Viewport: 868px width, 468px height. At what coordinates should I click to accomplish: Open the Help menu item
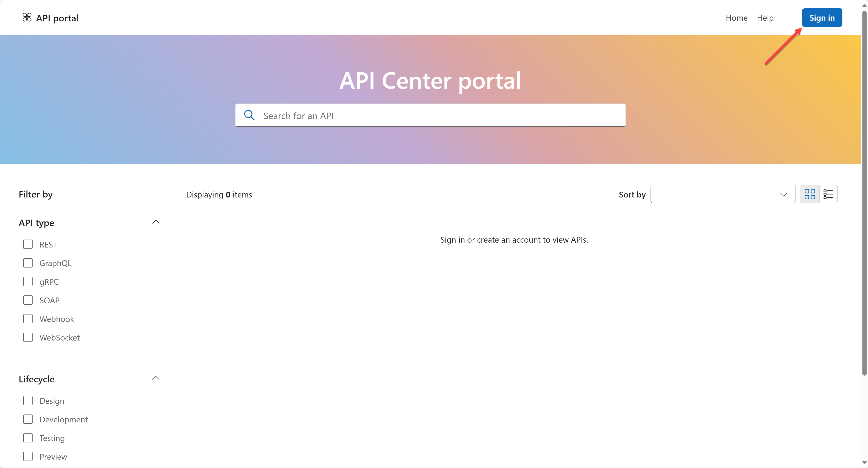765,18
